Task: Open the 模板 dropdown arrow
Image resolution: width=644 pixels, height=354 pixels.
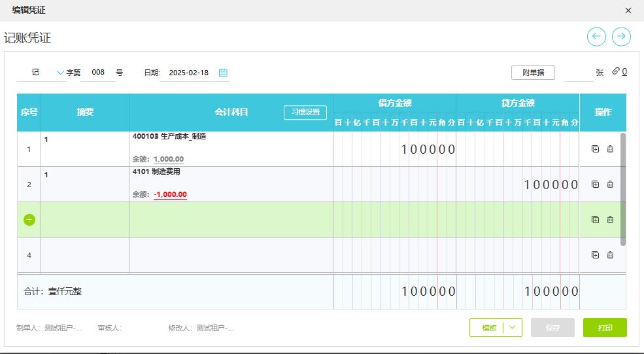Action: 513,327
